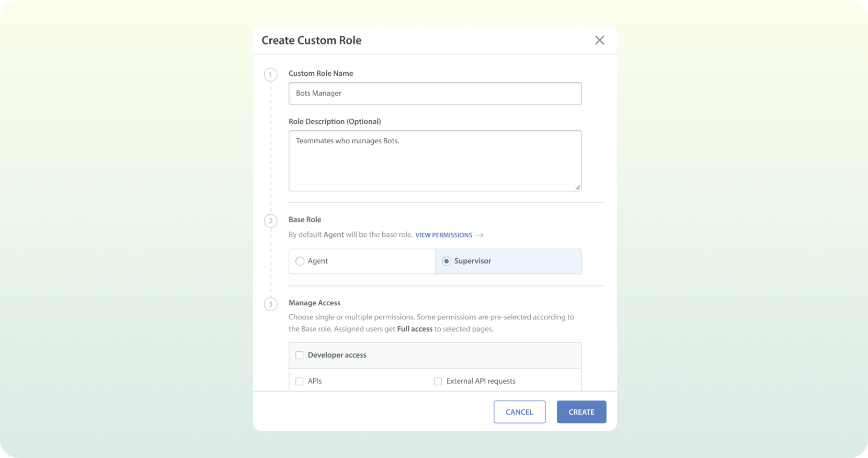Enable External API requests permission

click(438, 381)
